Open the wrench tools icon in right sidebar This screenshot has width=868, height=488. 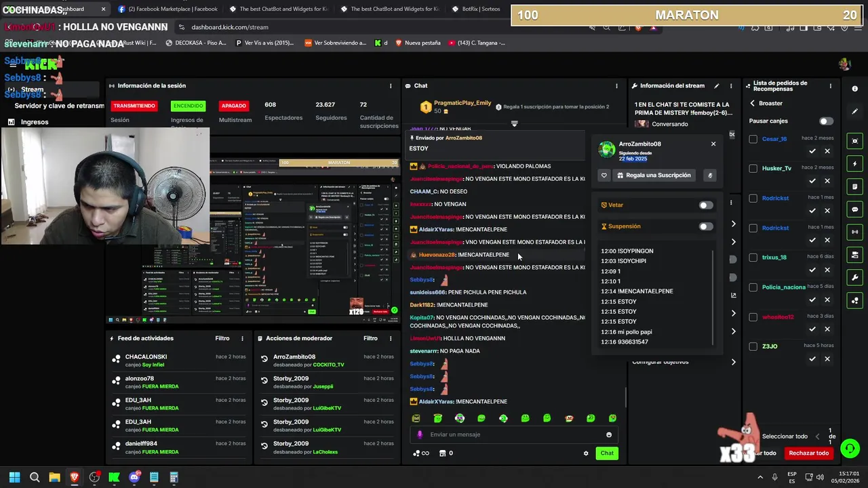(854, 277)
